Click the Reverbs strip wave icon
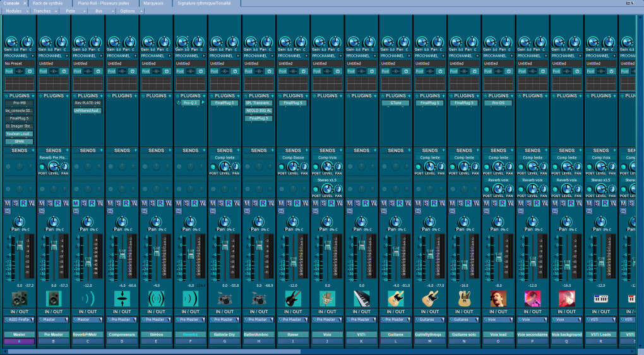 pyautogui.click(x=190, y=299)
